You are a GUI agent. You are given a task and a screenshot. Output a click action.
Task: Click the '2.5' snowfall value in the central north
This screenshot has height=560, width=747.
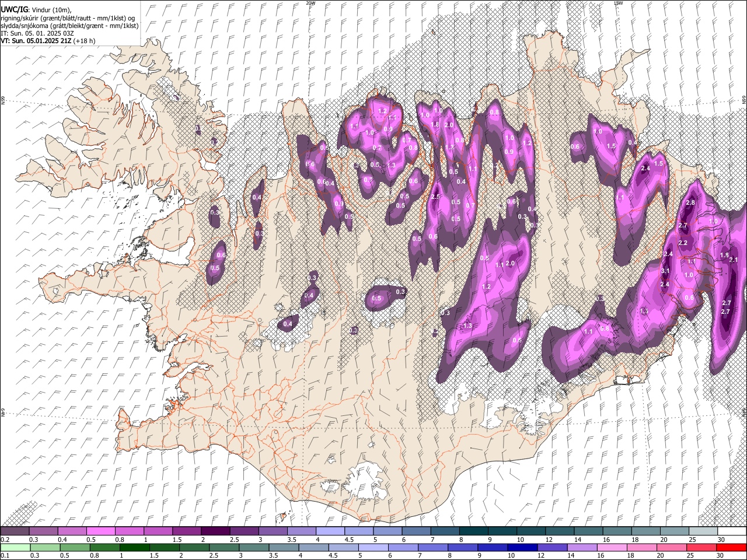[435, 197]
